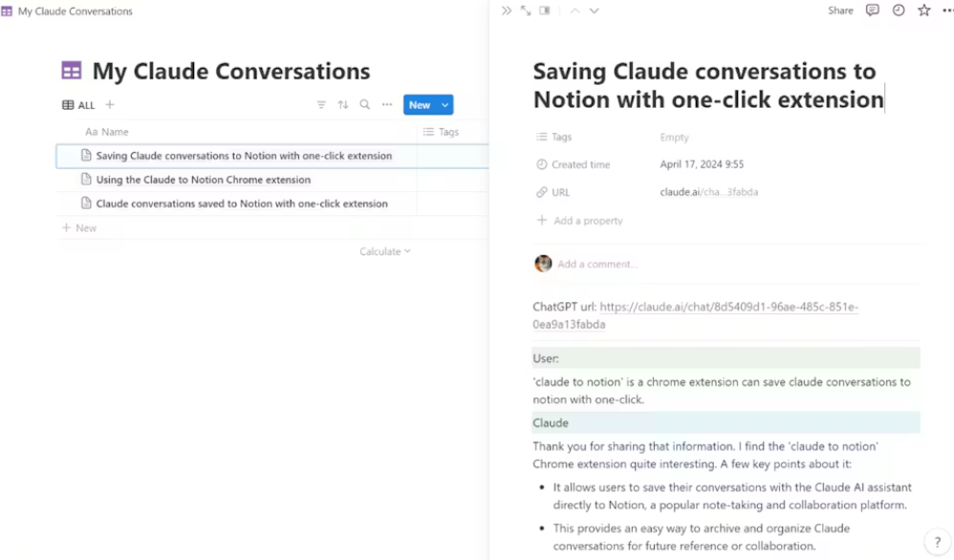Go to next page with down chevron

pos(595,11)
